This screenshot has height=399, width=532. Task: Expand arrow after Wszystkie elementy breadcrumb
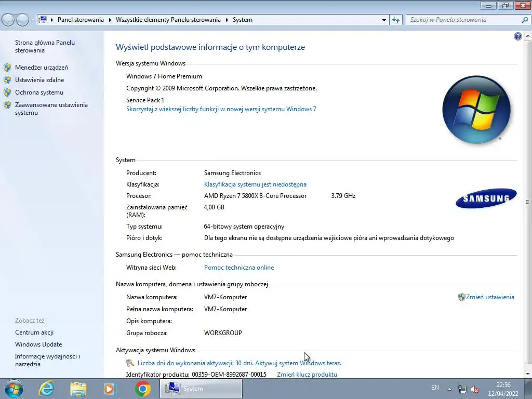click(227, 20)
